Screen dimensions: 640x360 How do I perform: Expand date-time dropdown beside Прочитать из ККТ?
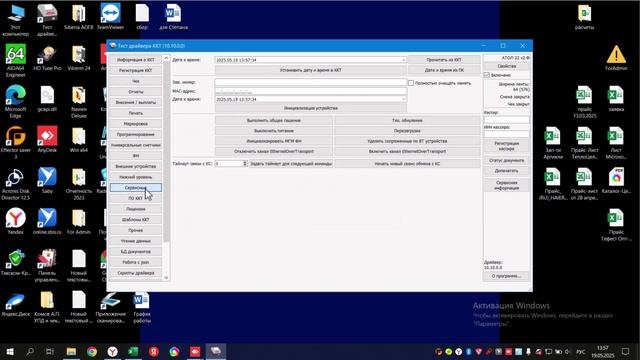tap(403, 60)
